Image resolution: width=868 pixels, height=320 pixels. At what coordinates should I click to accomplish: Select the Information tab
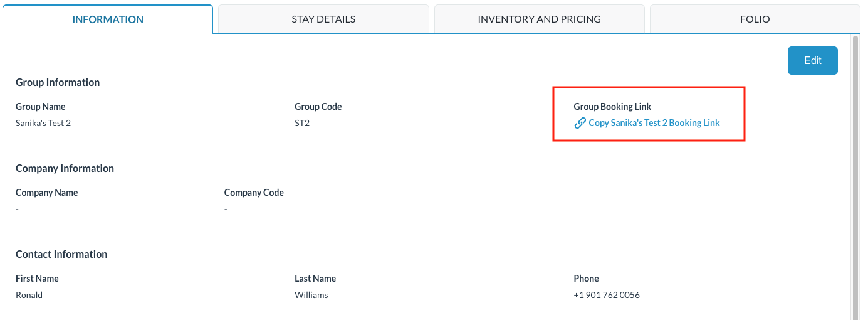108,19
